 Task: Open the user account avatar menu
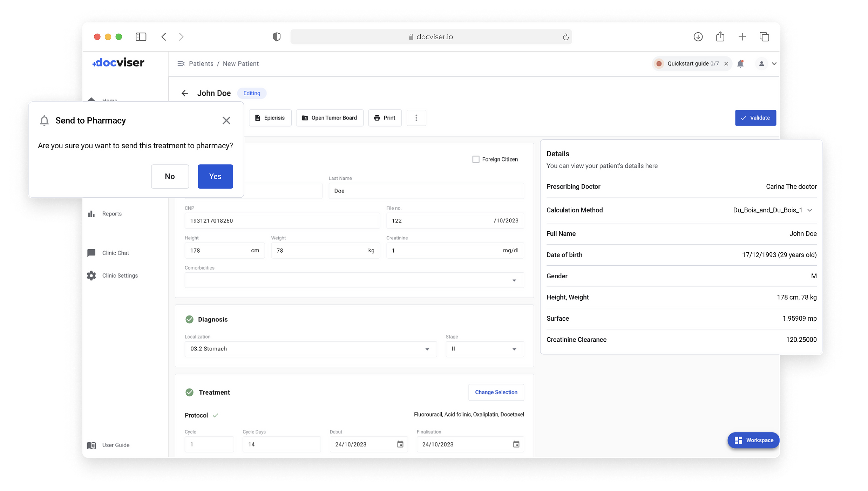(x=761, y=64)
